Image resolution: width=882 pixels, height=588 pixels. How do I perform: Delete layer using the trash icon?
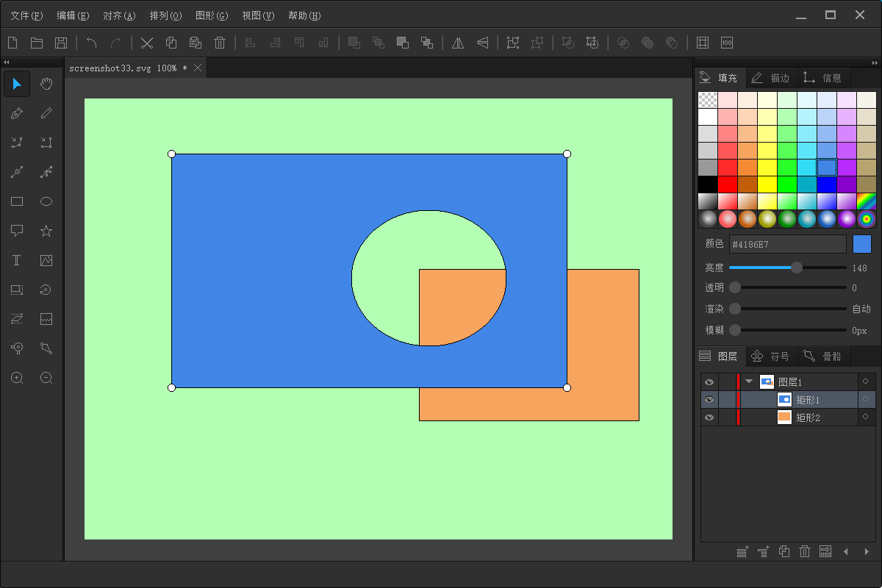point(805,551)
